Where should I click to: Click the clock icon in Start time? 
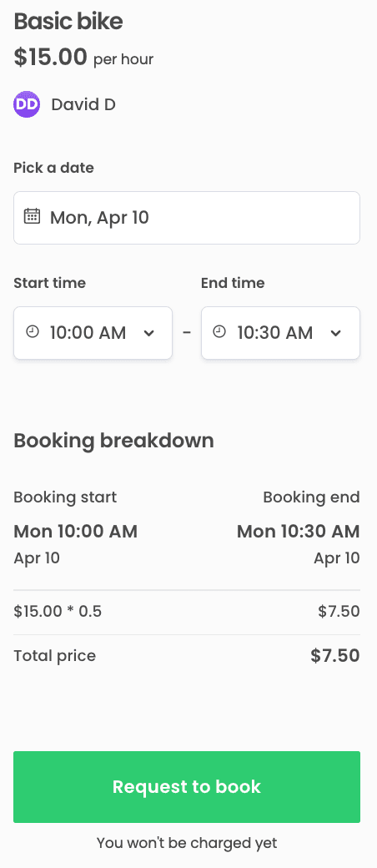(33, 332)
